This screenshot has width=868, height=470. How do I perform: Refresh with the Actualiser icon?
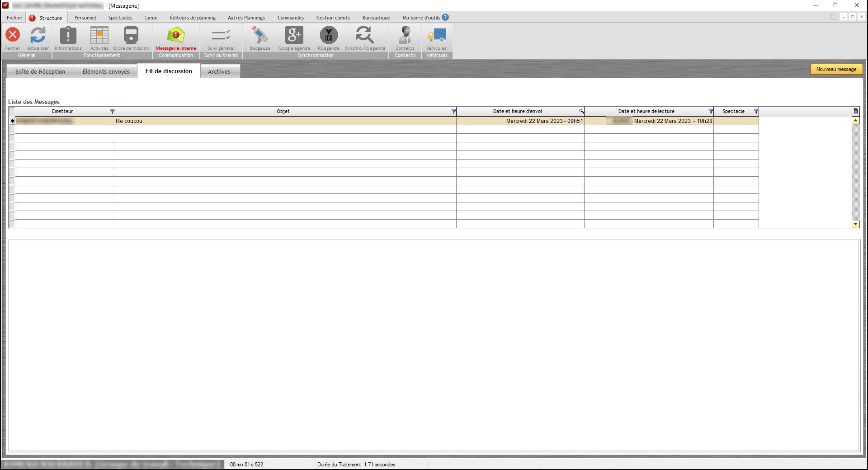pos(38,35)
